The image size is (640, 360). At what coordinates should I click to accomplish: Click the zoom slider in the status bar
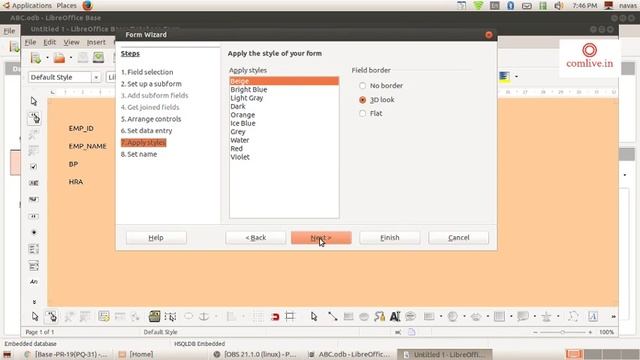(x=562, y=332)
